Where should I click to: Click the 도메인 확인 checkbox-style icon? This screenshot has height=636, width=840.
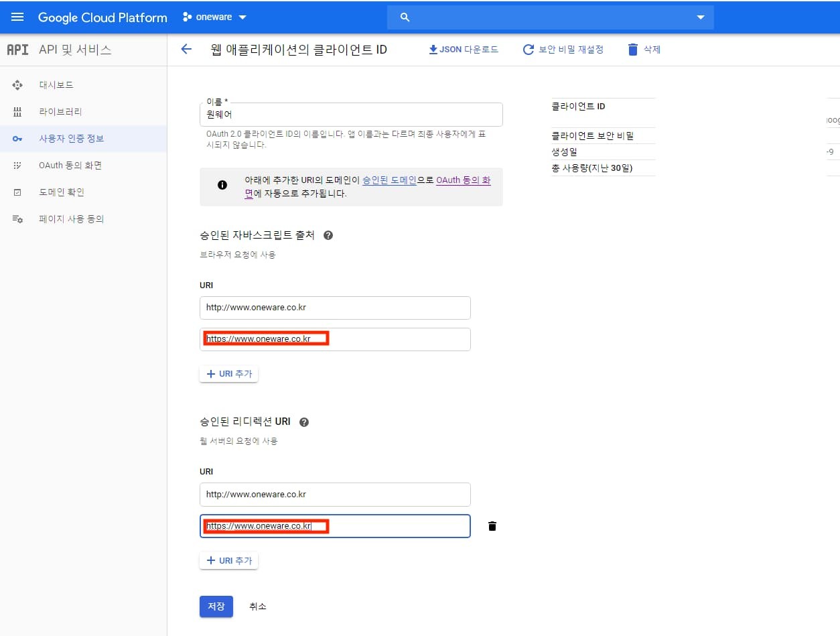(17, 192)
